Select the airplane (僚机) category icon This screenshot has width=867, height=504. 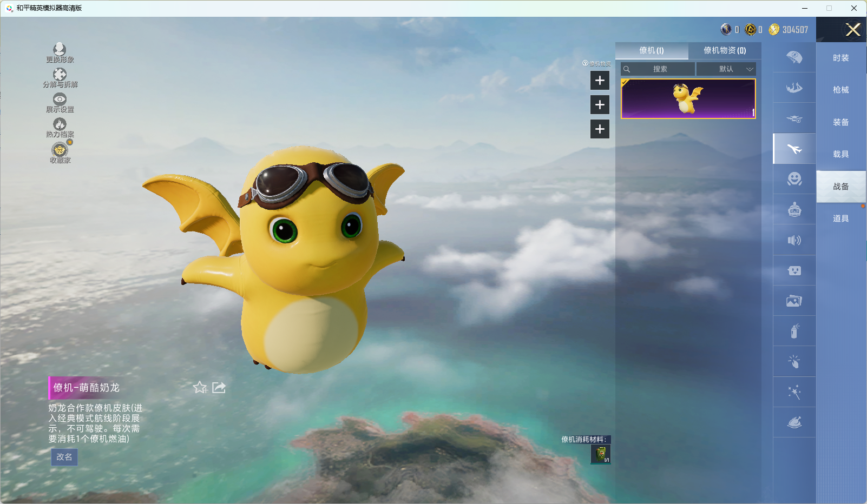pyautogui.click(x=794, y=149)
